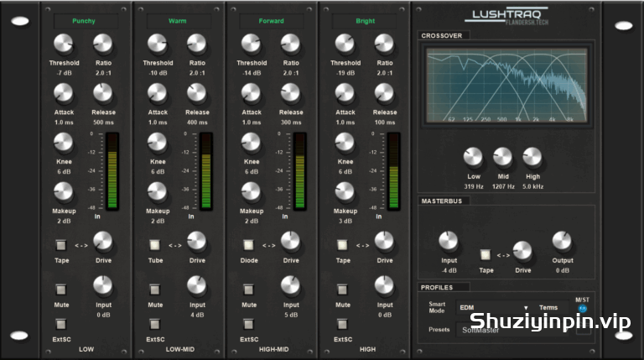Click the HIGH-MID band Knee knob
This screenshot has width=644, height=360.
pos(251,142)
